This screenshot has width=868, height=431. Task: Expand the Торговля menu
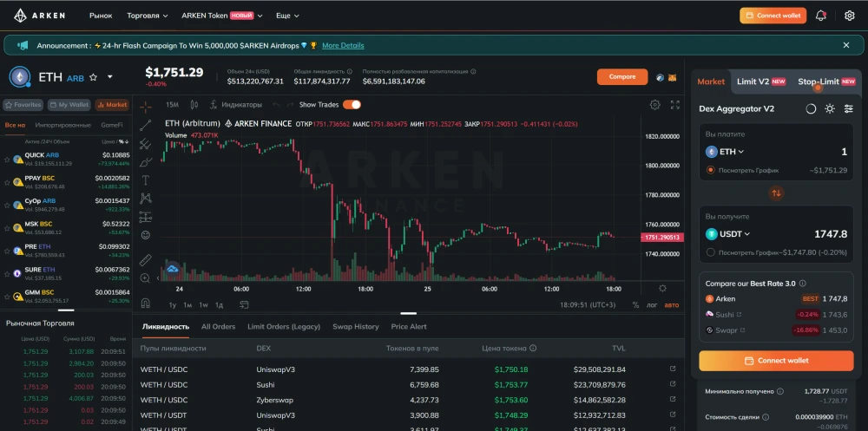point(148,16)
